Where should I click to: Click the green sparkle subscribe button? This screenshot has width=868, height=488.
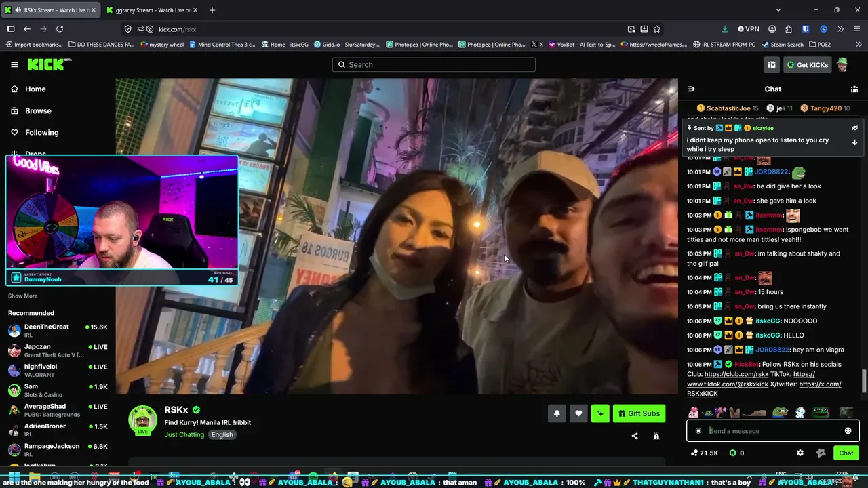[x=600, y=413]
